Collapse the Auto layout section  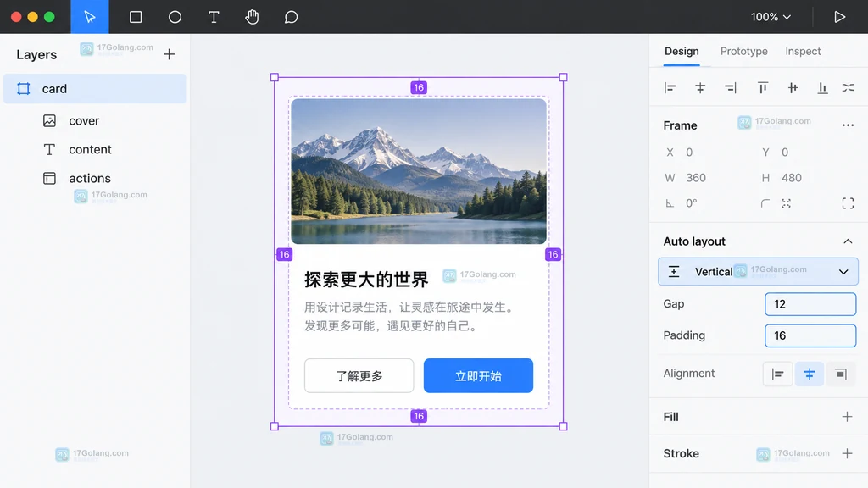848,241
